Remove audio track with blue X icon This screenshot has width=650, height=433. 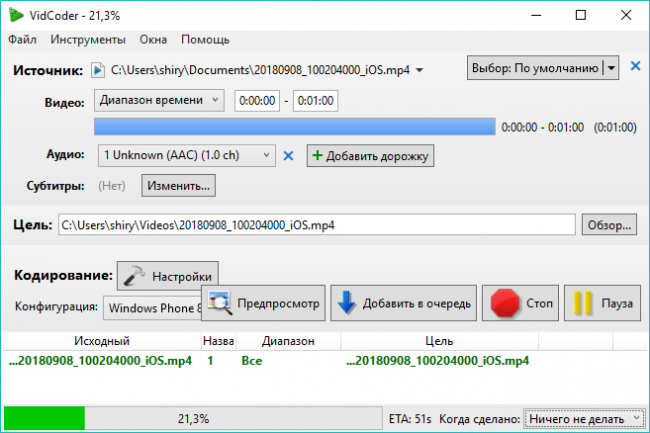288,156
